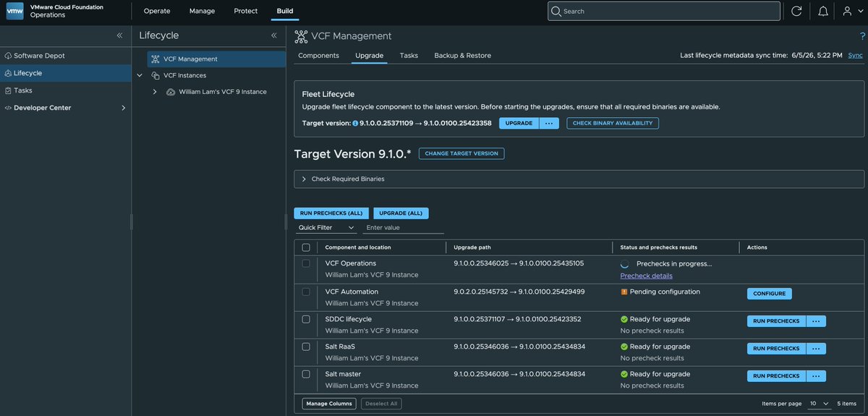Click CONFIGURE for VCF Automation
Image resolution: width=868 pixels, height=416 pixels.
(x=770, y=294)
